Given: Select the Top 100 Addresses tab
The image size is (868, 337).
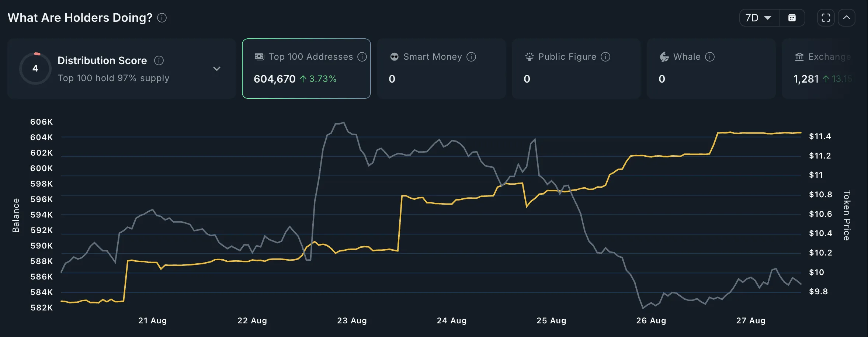Looking at the screenshot, I should pyautogui.click(x=306, y=69).
